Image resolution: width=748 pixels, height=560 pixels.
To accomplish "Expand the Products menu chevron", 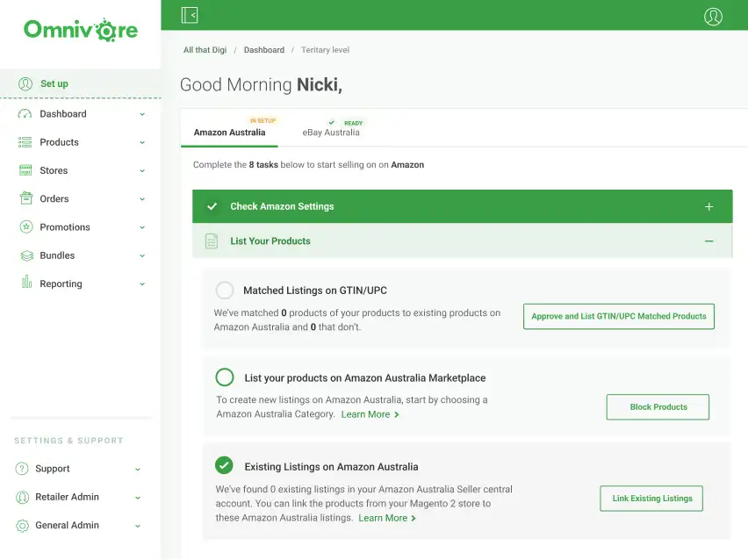I will pyautogui.click(x=142, y=142).
